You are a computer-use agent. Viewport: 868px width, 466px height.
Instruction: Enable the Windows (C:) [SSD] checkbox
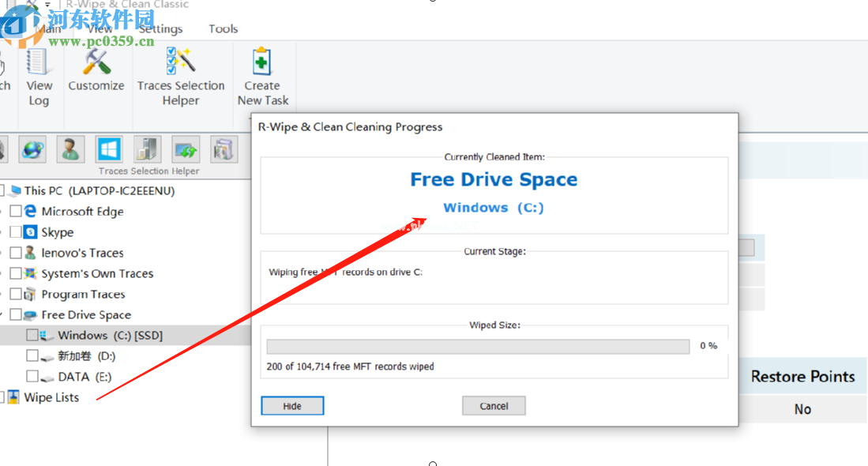32,336
